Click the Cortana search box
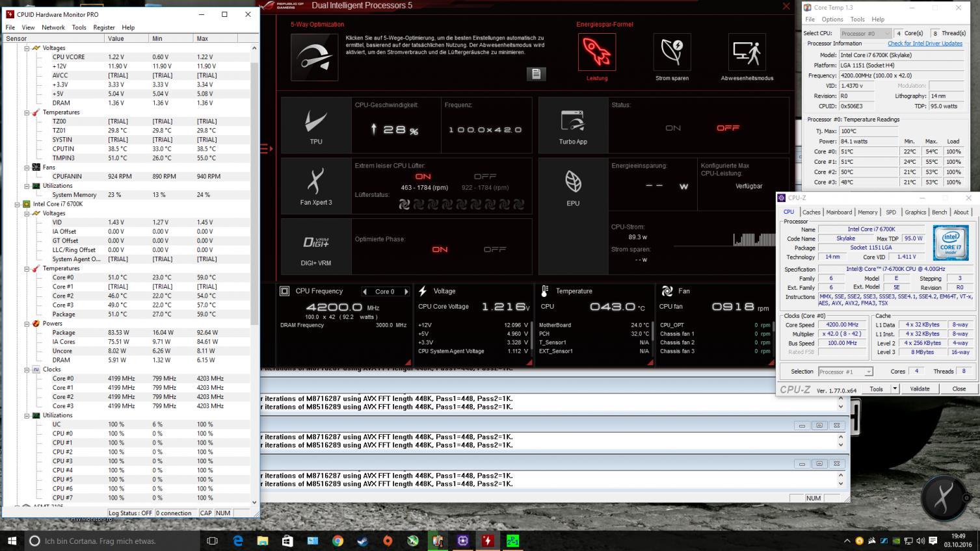The image size is (980, 551). pos(113,541)
